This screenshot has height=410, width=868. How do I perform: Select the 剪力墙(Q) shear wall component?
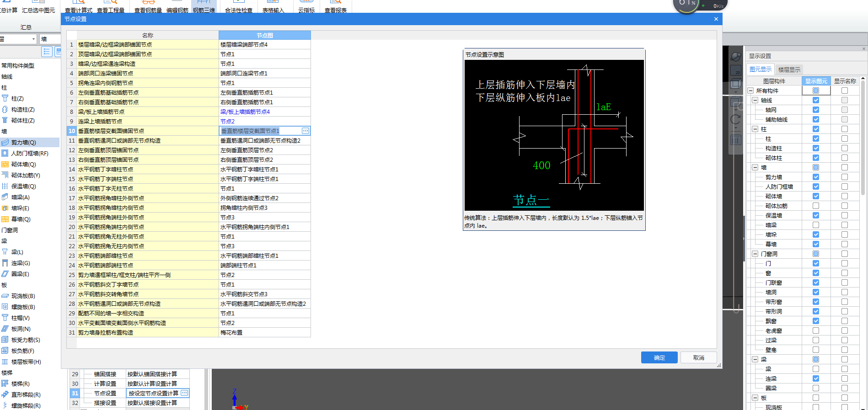[23, 142]
